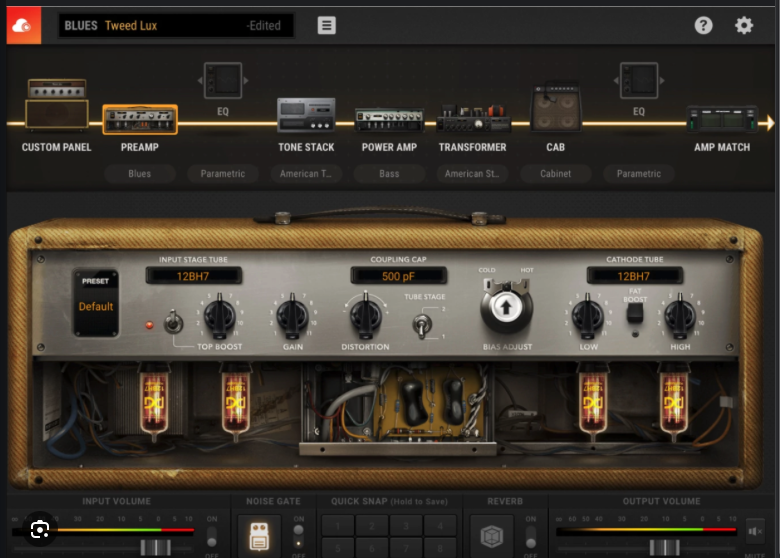Open the Default preset selector on preamp
780x558 pixels.
click(x=96, y=302)
